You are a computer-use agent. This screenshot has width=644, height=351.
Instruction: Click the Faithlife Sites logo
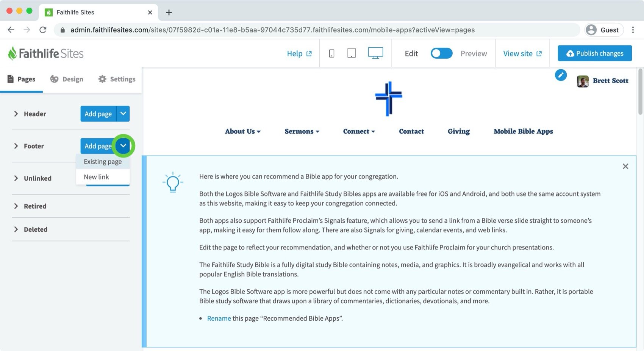(46, 53)
